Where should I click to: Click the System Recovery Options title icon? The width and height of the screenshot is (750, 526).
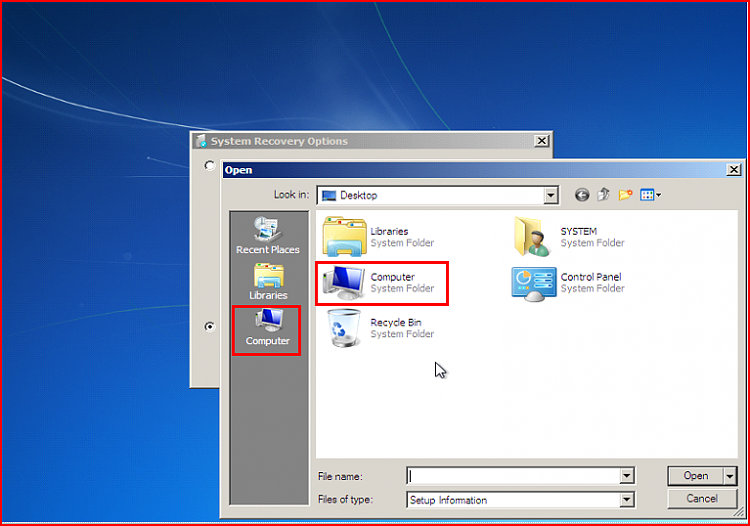pyautogui.click(x=201, y=141)
